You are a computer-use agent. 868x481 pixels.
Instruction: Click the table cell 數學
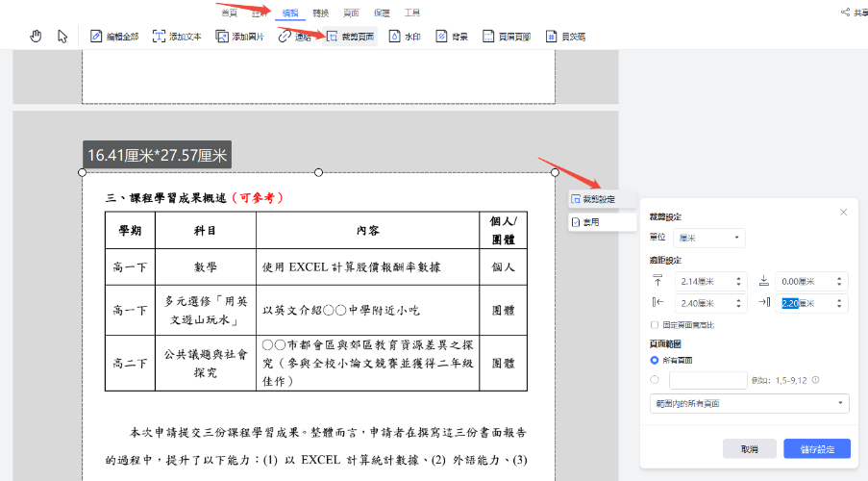point(206,267)
